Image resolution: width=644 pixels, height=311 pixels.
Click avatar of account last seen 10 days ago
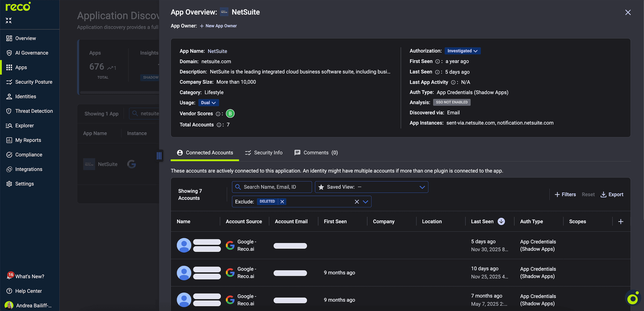point(184,273)
